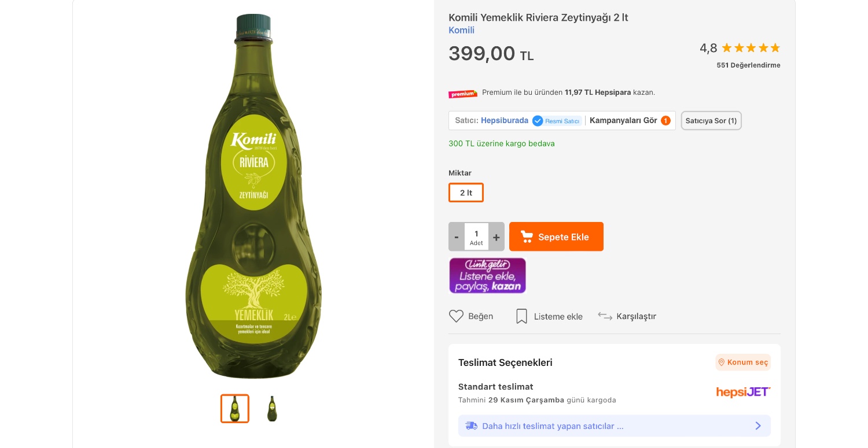This screenshot has height=448, width=868.
Task: Select the 2 lt size option
Action: pyautogui.click(x=466, y=192)
